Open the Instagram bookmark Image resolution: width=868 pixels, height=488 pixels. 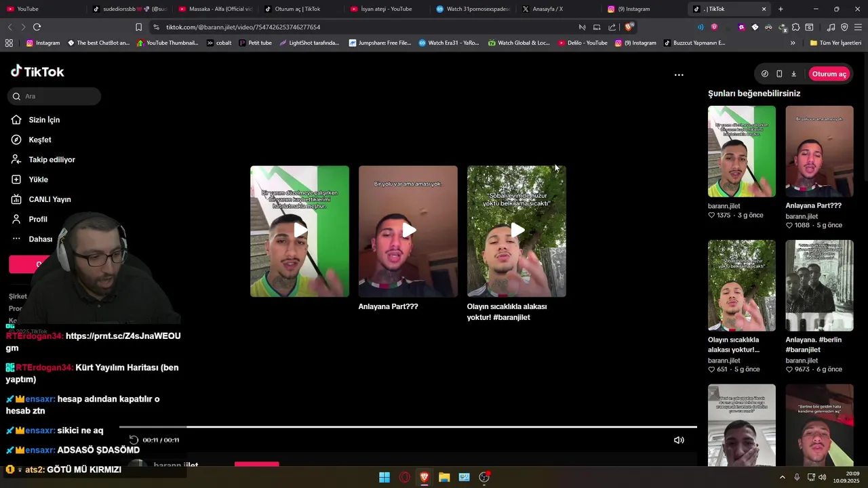pyautogui.click(x=43, y=43)
